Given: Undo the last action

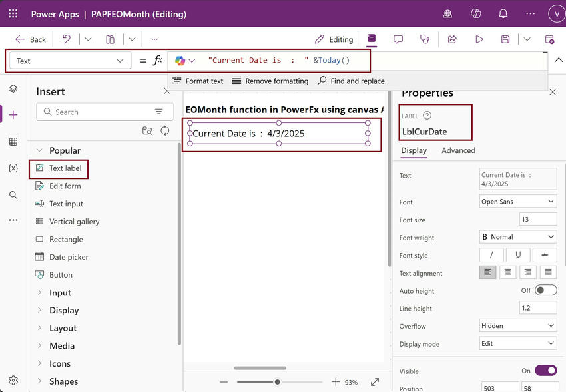Looking at the screenshot, I should tap(67, 39).
